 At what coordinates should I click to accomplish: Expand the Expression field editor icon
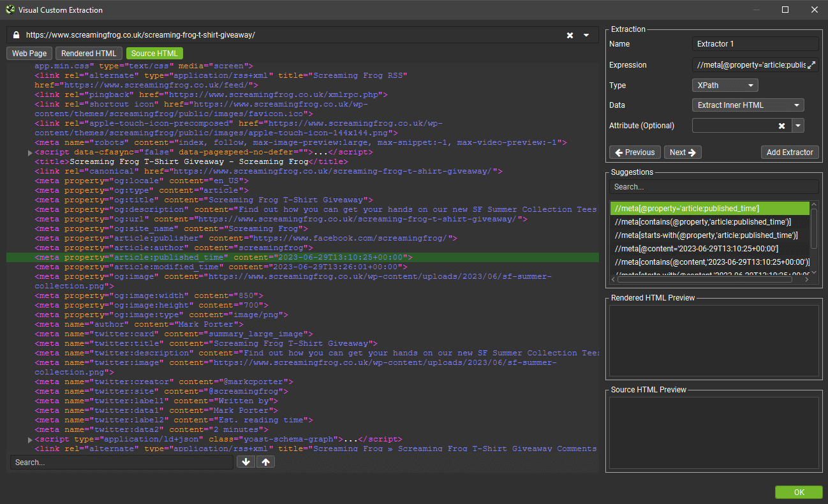(x=811, y=65)
